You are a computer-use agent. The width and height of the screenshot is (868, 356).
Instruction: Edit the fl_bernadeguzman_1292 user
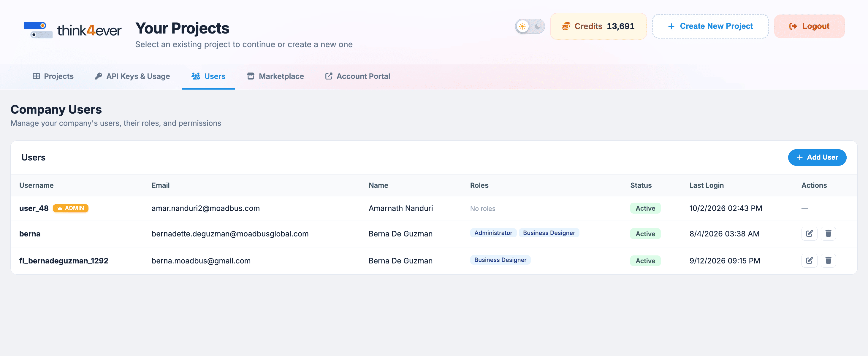pyautogui.click(x=809, y=260)
